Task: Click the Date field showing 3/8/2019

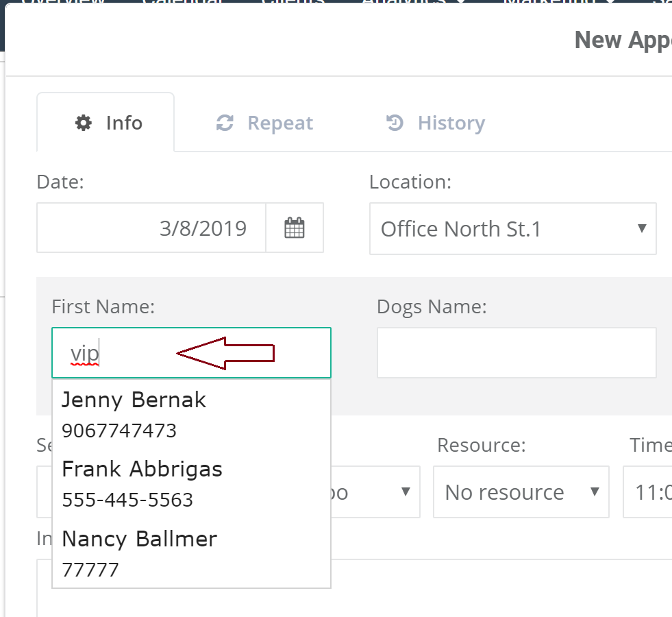Action: [151, 228]
